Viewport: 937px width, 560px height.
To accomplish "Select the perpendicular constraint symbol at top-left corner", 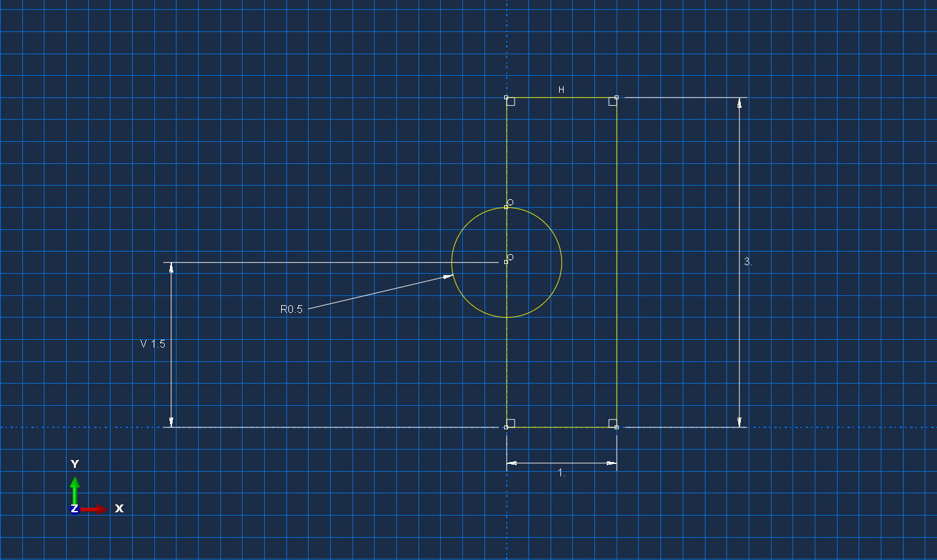I will click(x=511, y=101).
